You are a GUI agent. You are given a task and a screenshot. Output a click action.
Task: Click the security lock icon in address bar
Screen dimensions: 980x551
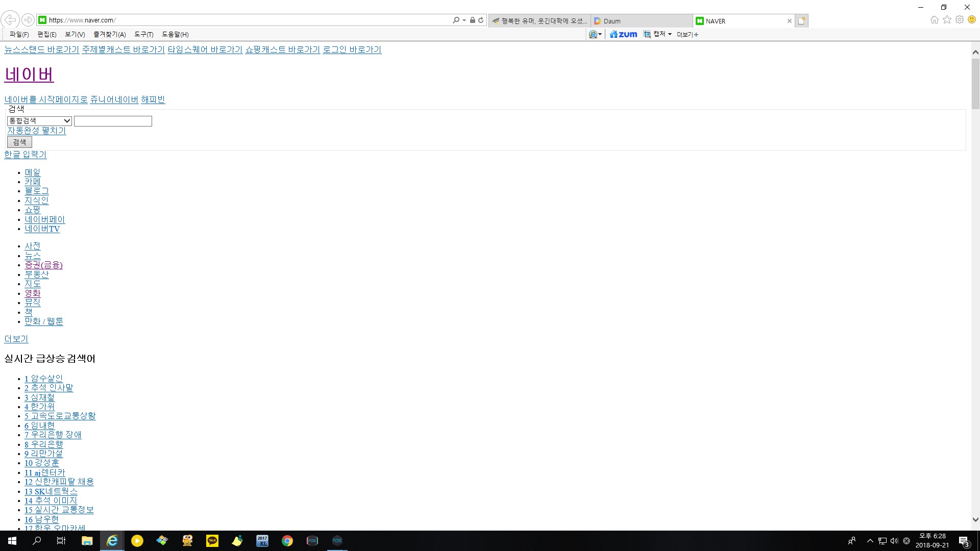pos(473,20)
